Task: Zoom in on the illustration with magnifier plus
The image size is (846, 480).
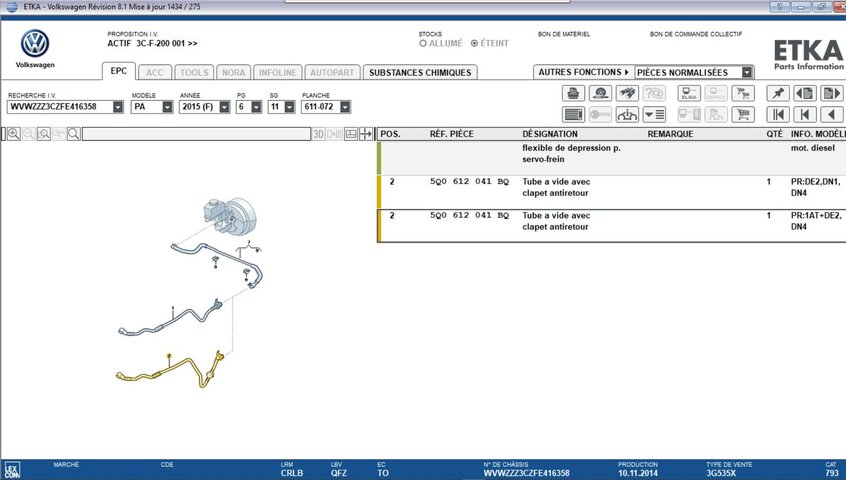Action: tap(14, 134)
